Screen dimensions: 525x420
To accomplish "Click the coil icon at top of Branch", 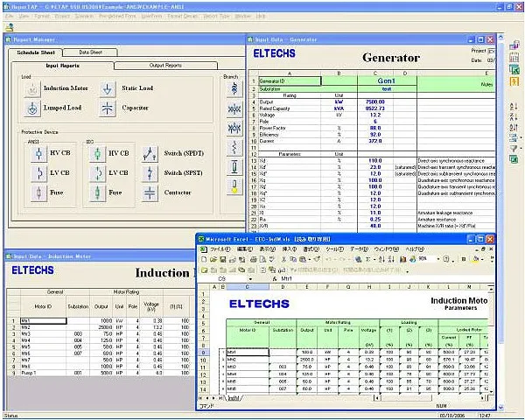I will (234, 88).
